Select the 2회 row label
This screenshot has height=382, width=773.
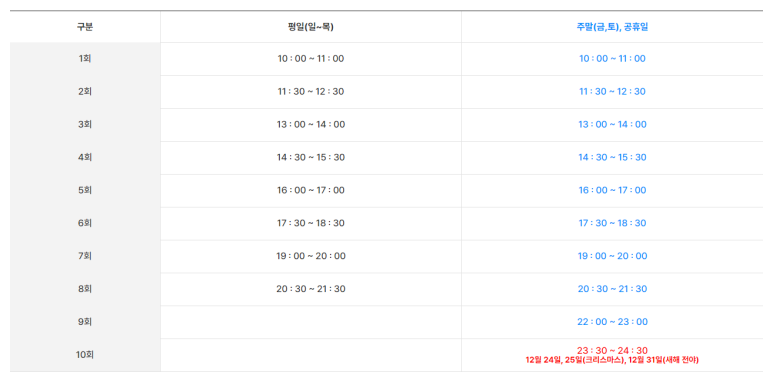[x=85, y=92]
